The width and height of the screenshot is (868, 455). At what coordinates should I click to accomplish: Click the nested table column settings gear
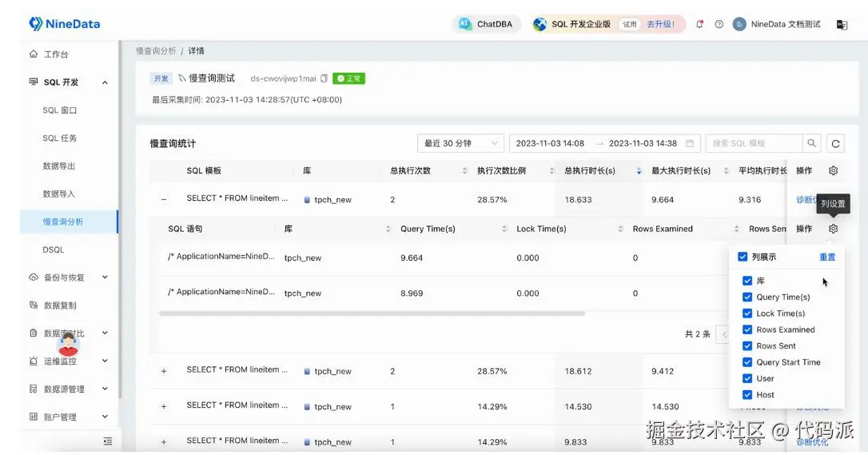pyautogui.click(x=833, y=229)
